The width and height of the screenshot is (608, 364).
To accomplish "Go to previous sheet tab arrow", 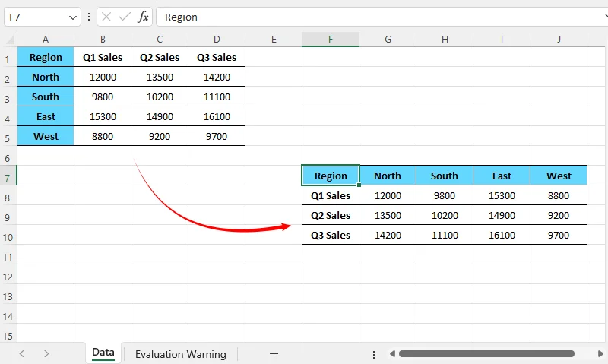I will [x=22, y=353].
